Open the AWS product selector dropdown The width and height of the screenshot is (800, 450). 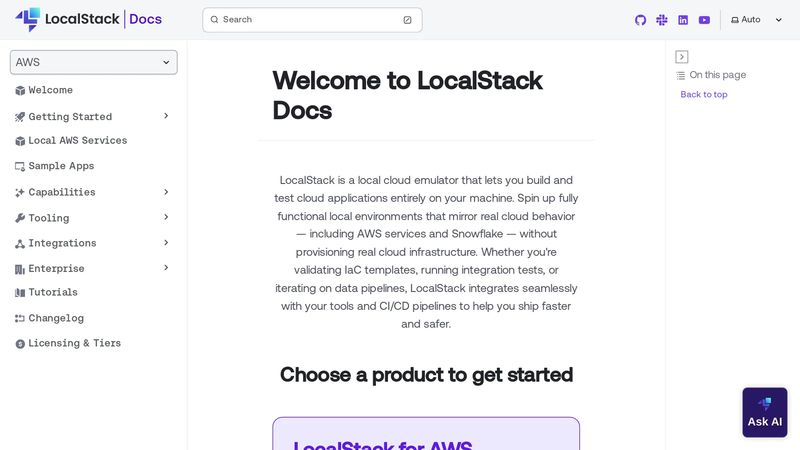click(94, 62)
